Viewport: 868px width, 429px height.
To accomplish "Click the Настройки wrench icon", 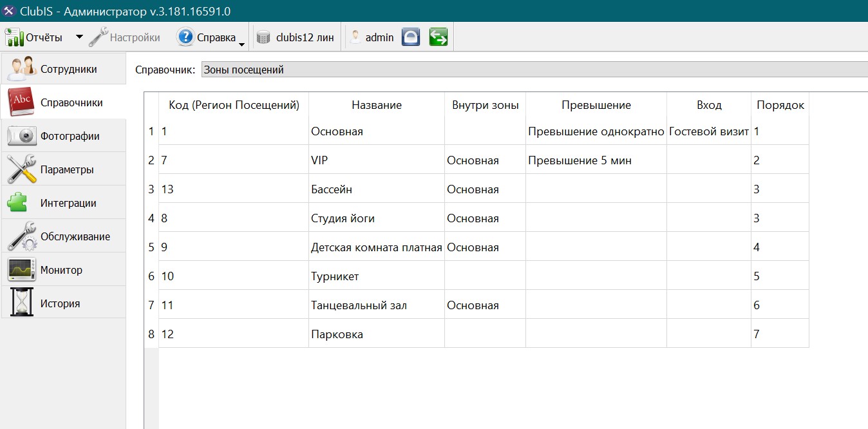I will pos(98,37).
